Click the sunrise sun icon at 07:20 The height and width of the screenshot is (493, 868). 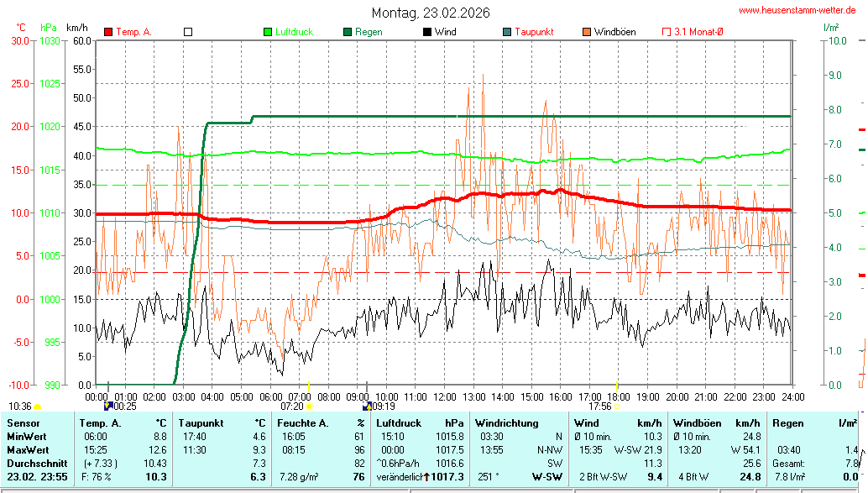click(309, 406)
